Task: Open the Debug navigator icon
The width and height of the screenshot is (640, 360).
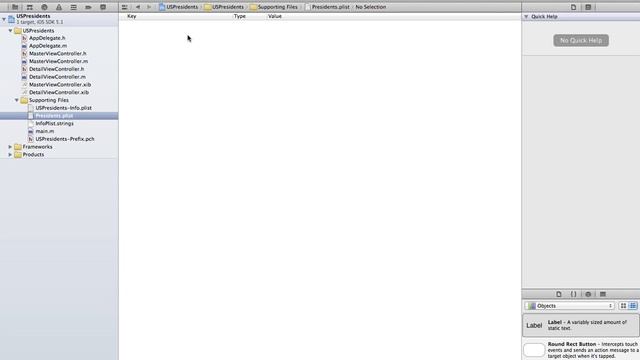Action: pyautogui.click(x=73, y=7)
